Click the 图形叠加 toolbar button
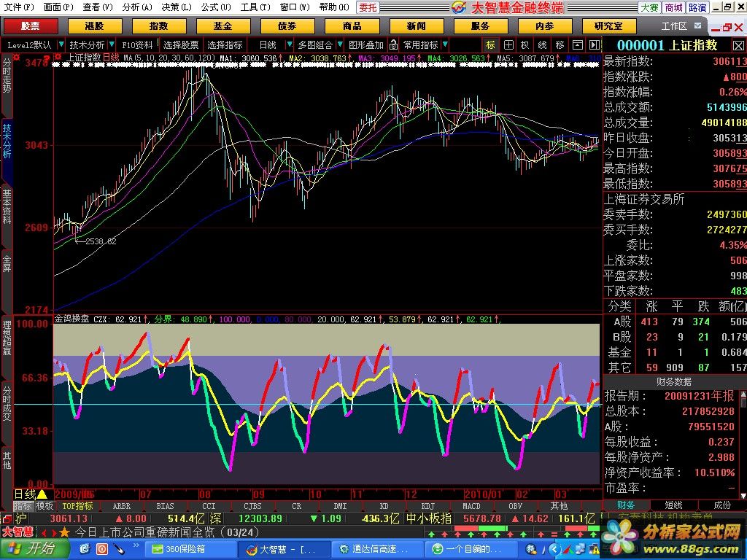 point(366,45)
